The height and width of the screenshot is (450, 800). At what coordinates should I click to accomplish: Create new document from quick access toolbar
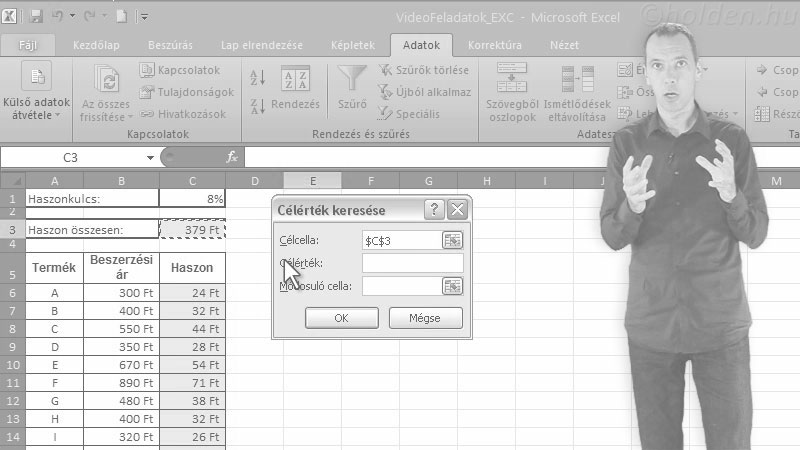[121, 16]
